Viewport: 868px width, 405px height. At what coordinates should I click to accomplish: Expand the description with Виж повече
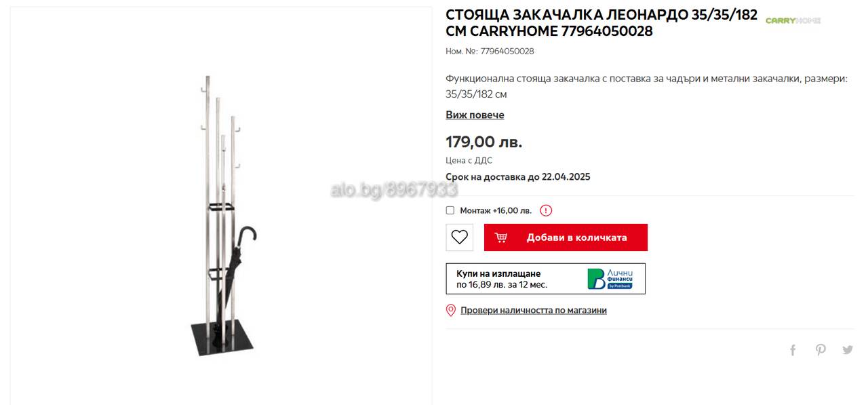(x=475, y=115)
